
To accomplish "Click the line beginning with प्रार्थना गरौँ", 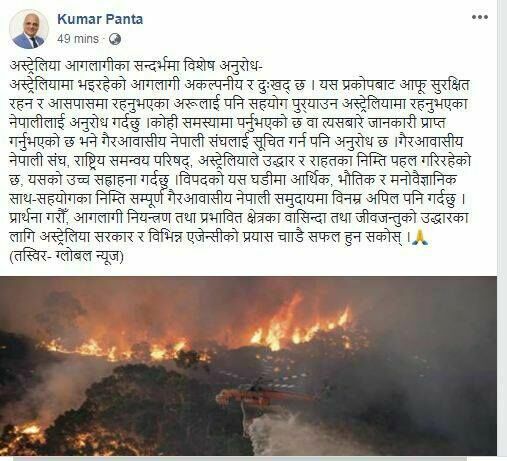I will (x=239, y=218).
